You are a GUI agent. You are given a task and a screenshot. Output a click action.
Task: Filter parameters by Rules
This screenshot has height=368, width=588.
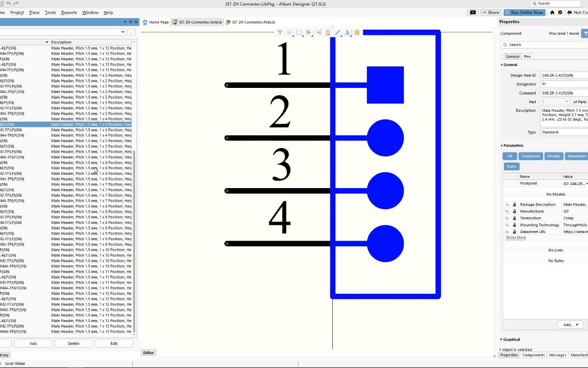tap(511, 166)
